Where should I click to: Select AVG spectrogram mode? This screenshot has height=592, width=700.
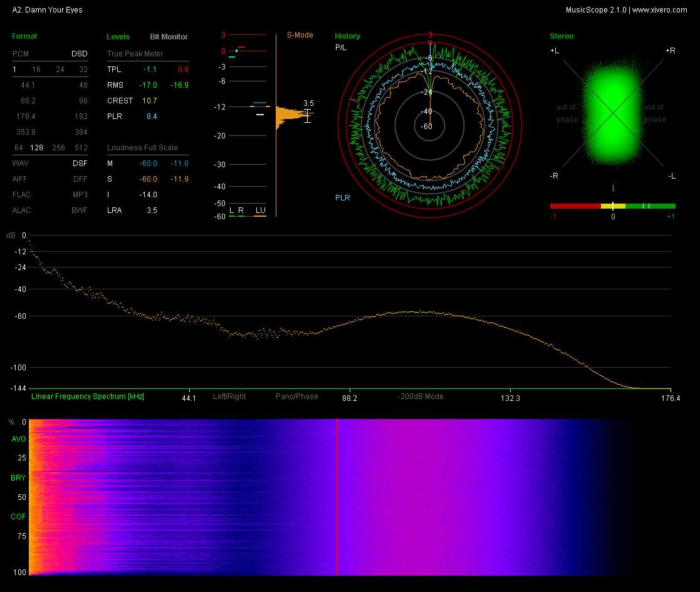click(x=19, y=439)
